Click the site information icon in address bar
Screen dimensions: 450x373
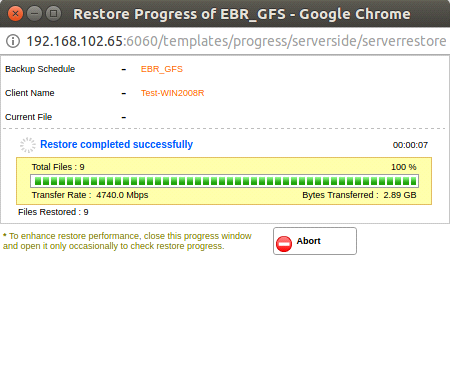(13, 41)
